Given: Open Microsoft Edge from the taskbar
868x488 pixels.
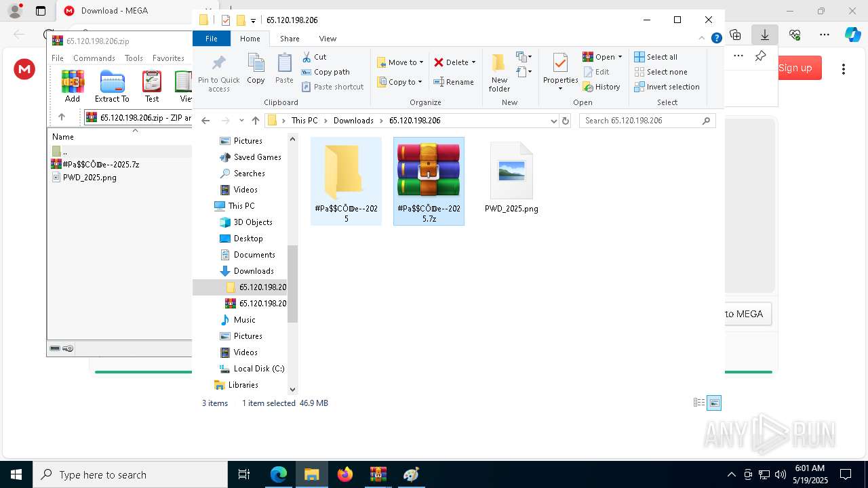Looking at the screenshot, I should coord(279,474).
